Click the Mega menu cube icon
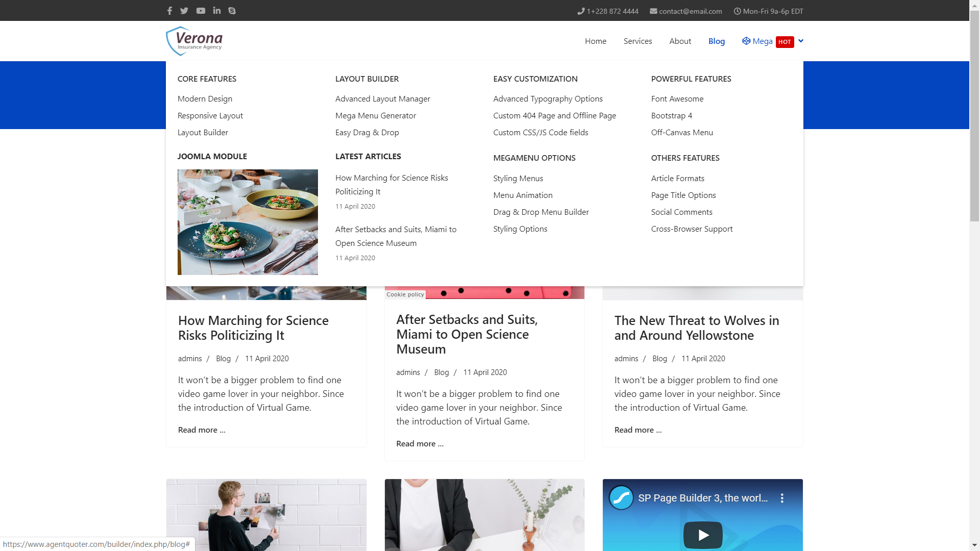This screenshot has width=980, height=551. pos(746,41)
